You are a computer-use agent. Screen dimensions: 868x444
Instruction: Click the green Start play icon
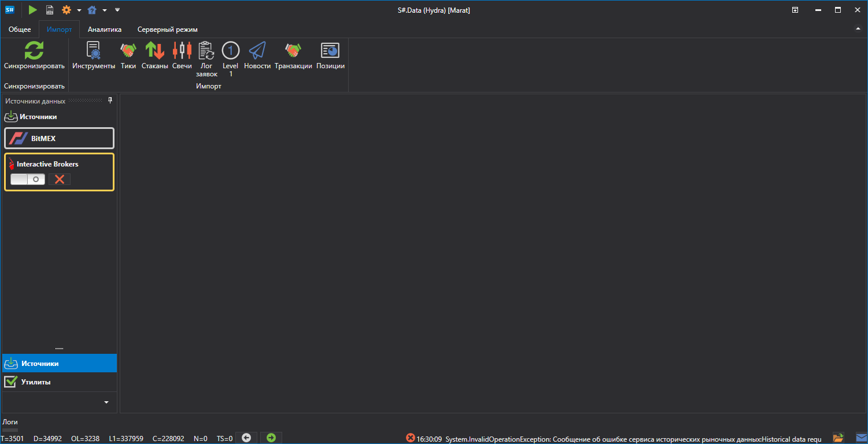(32, 10)
